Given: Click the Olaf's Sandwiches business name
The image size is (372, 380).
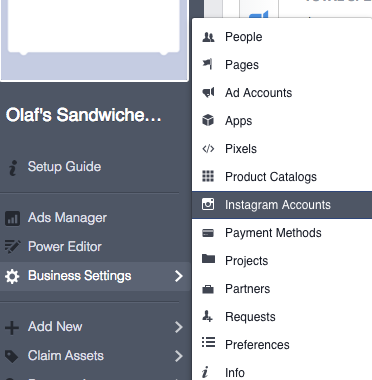Looking at the screenshot, I should (x=84, y=115).
